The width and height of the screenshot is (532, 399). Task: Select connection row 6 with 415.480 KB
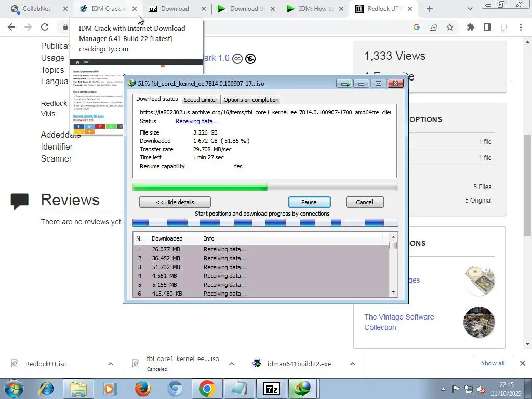pyautogui.click(x=261, y=294)
